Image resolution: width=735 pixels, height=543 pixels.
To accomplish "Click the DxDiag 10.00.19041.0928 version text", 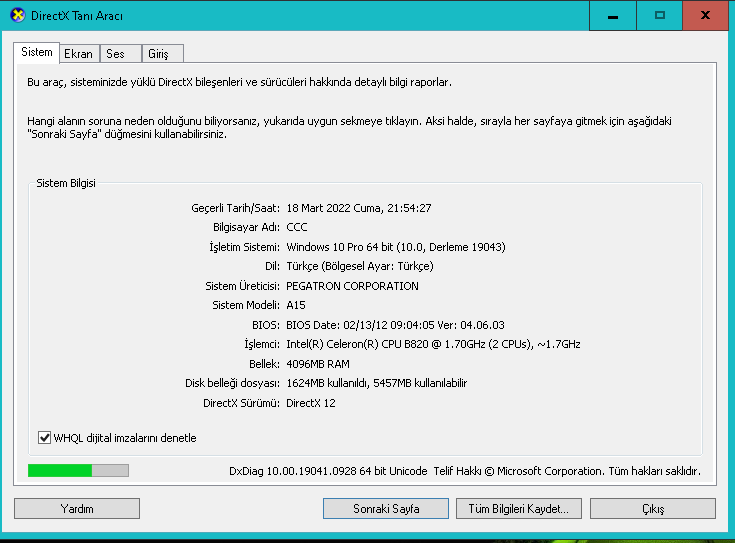I will pyautogui.click(x=328, y=471).
